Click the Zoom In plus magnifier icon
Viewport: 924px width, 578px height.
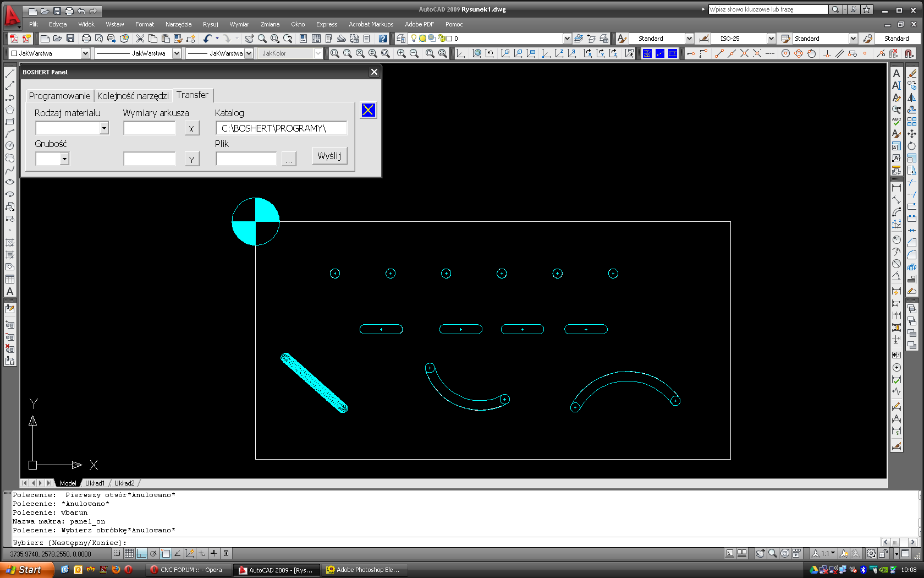(x=401, y=53)
